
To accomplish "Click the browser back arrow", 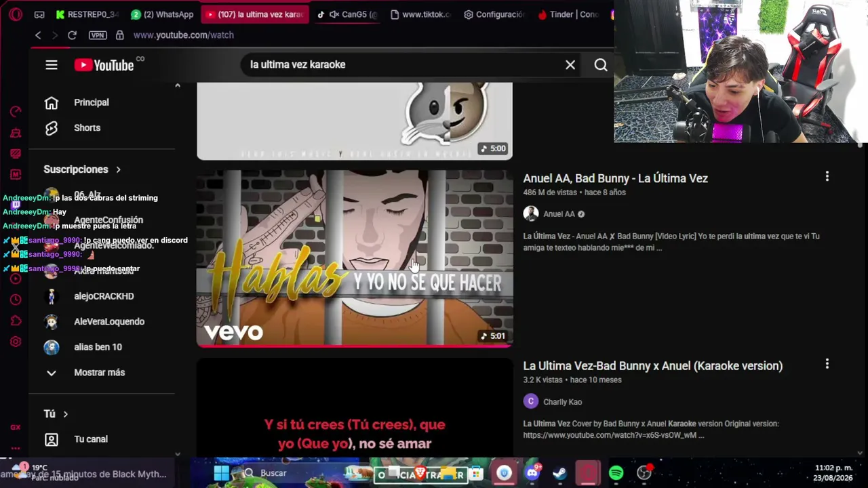I will (x=38, y=35).
